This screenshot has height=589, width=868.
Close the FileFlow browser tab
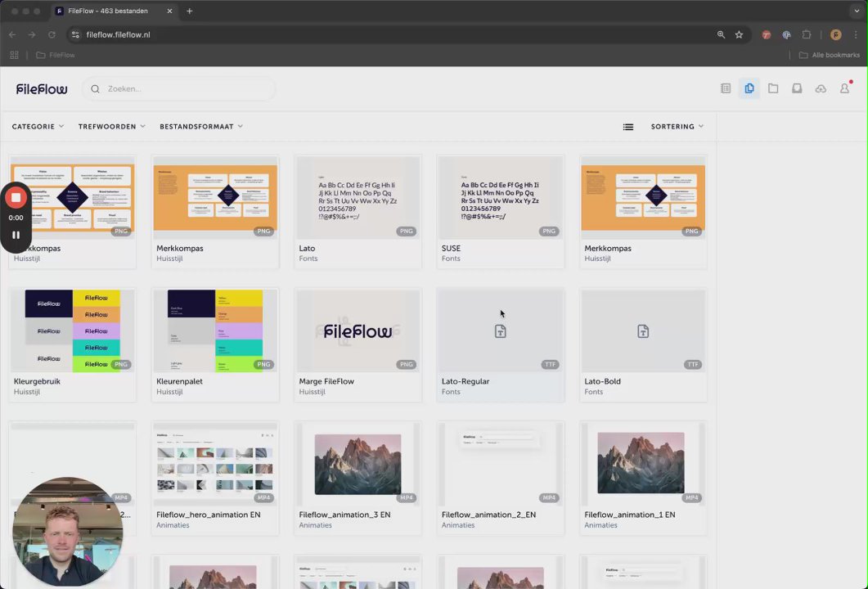coord(169,11)
